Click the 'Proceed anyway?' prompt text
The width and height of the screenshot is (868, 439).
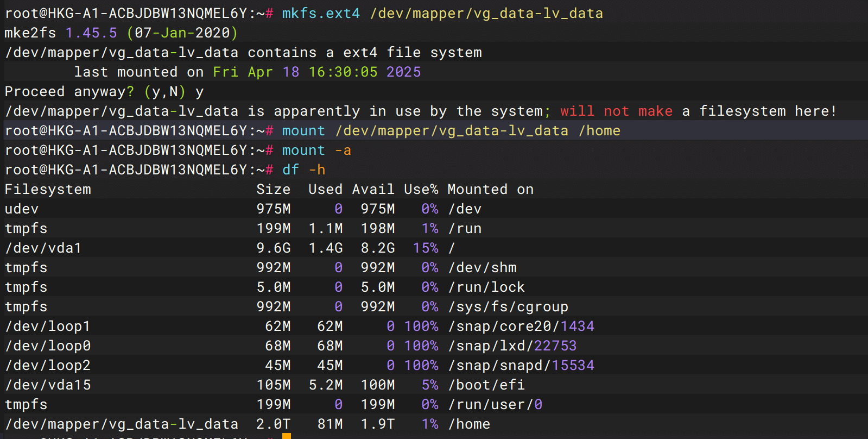point(69,92)
